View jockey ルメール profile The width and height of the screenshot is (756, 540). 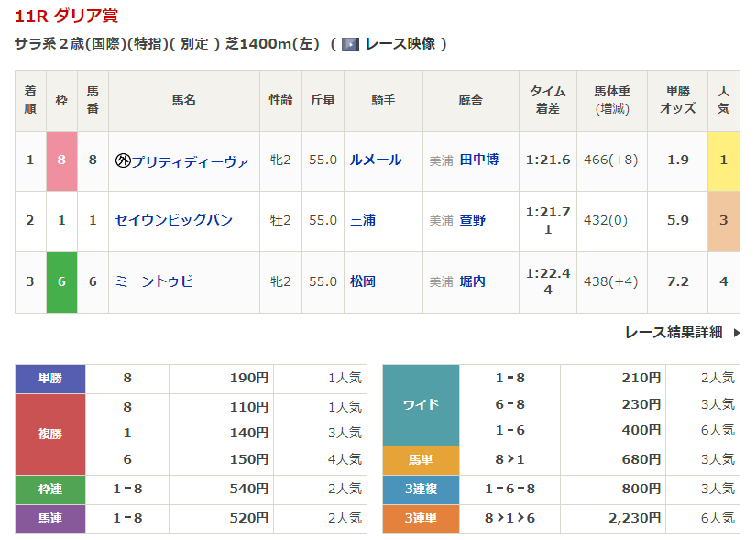tap(376, 160)
